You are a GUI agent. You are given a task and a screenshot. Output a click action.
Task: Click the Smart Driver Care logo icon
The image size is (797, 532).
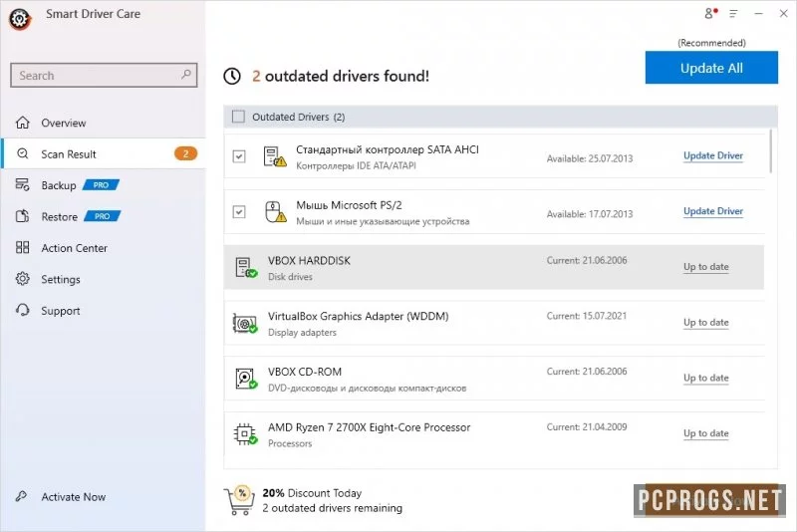20,19
